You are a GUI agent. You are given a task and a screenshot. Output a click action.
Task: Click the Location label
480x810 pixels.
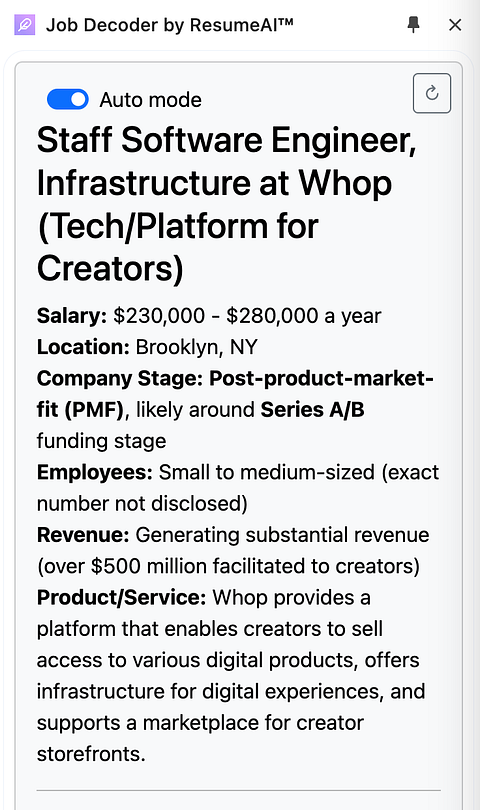83,347
